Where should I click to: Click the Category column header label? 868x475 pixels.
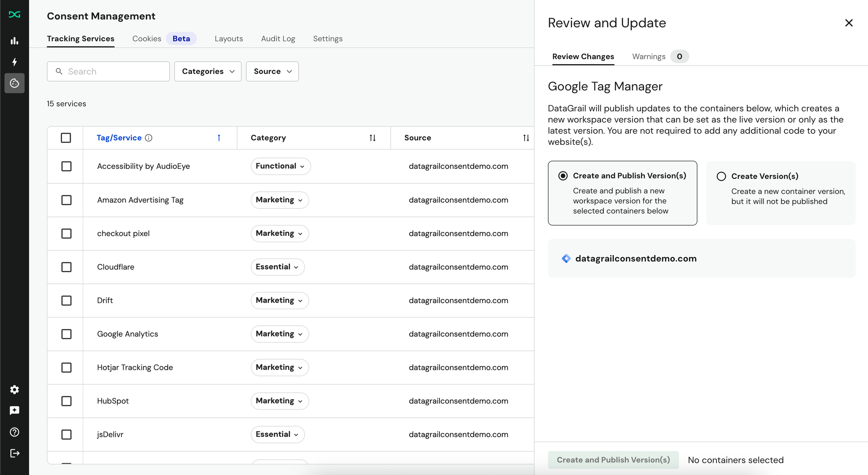click(268, 138)
